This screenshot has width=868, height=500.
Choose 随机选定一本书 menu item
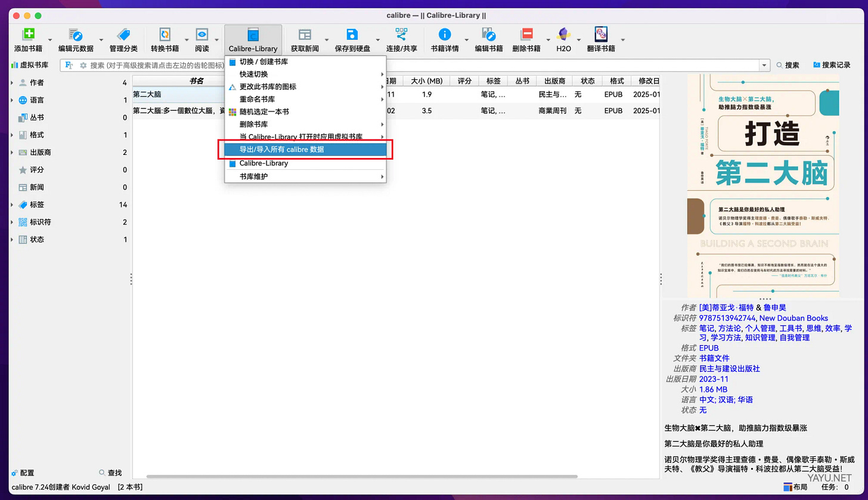(305, 112)
